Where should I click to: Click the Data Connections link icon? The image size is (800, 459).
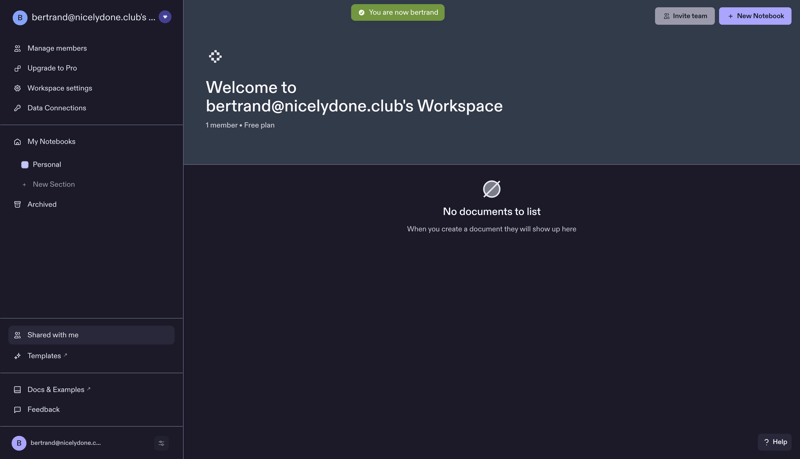17,108
